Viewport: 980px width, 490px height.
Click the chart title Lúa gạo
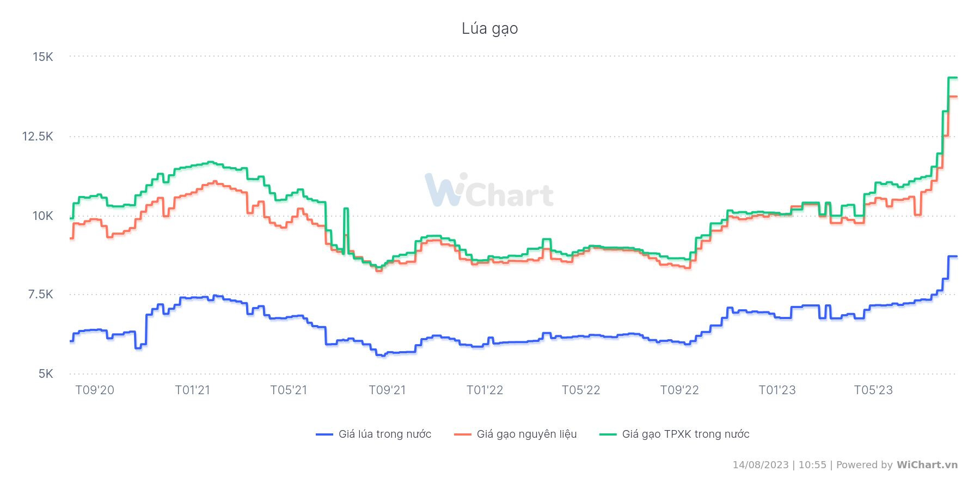point(489,28)
